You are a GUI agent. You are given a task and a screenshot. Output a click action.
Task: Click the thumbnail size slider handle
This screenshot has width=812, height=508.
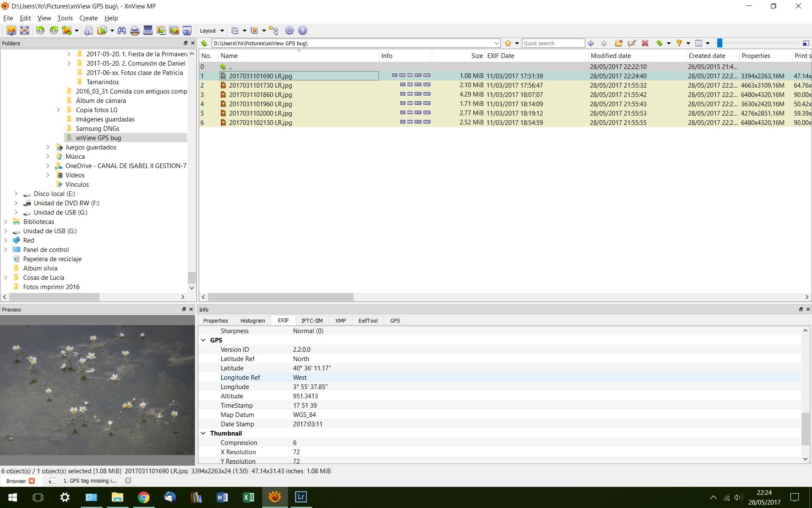719,43
